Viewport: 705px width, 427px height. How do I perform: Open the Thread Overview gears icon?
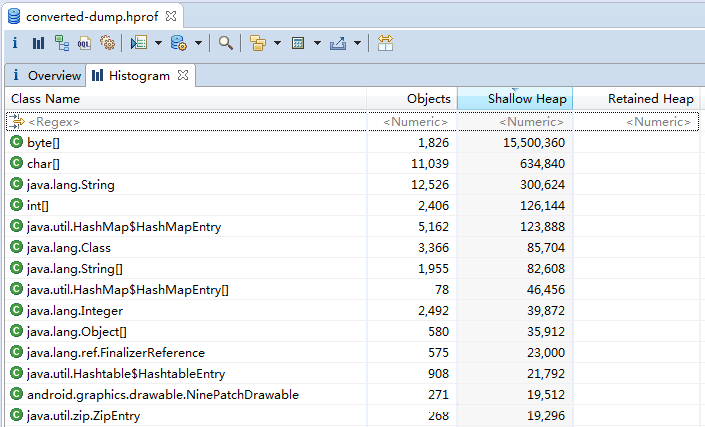(107, 43)
